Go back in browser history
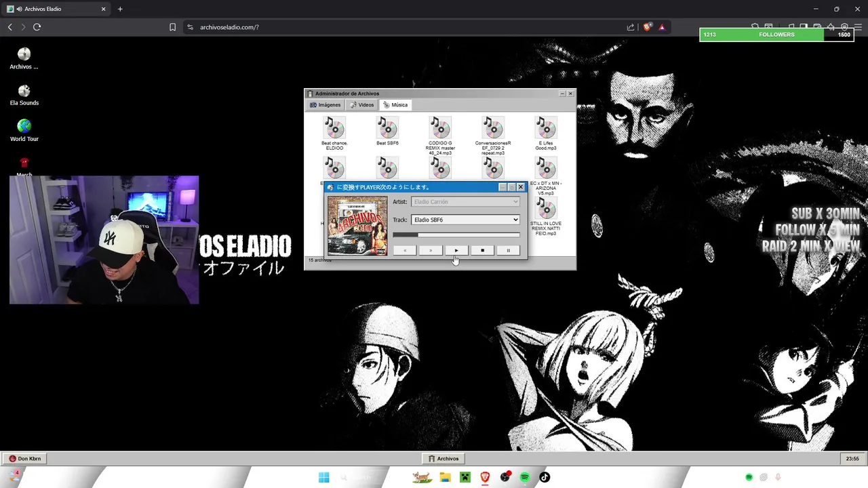 [9, 27]
